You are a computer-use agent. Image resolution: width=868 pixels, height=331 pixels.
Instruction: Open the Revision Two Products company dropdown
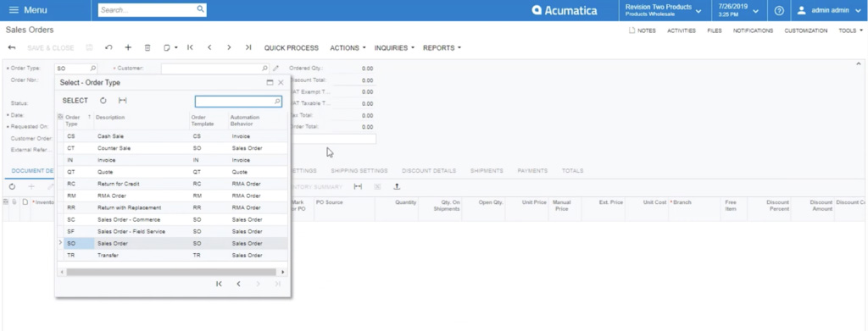pos(663,10)
